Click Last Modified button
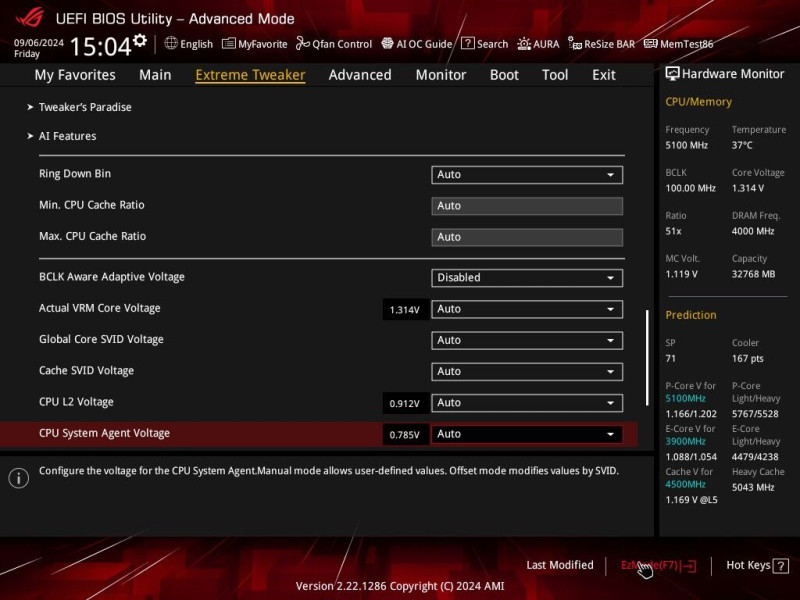The width and height of the screenshot is (800, 600). (x=560, y=565)
